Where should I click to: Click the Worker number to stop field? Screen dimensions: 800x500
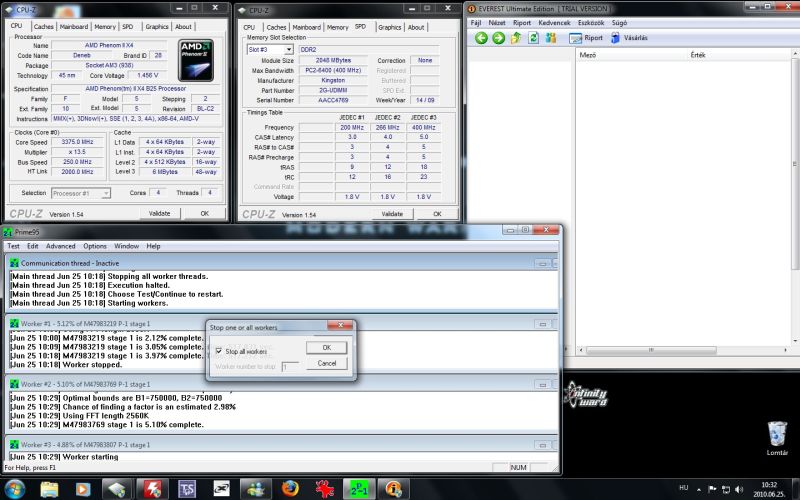coord(290,367)
